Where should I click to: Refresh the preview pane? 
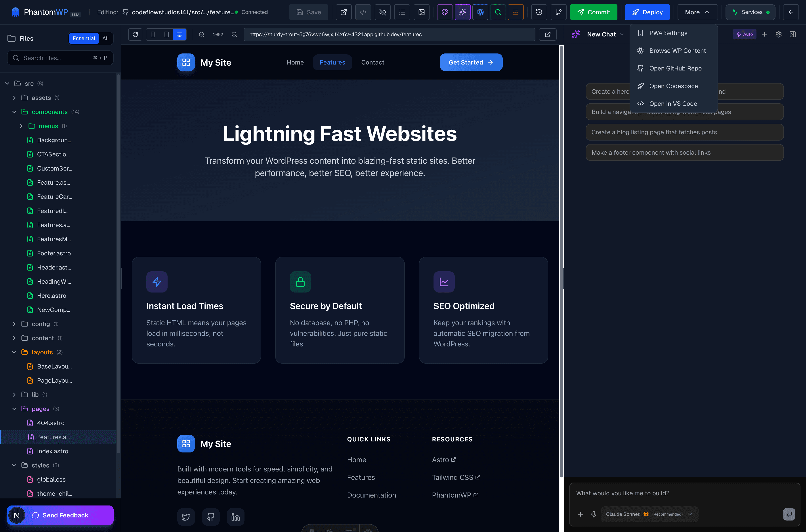pos(135,34)
